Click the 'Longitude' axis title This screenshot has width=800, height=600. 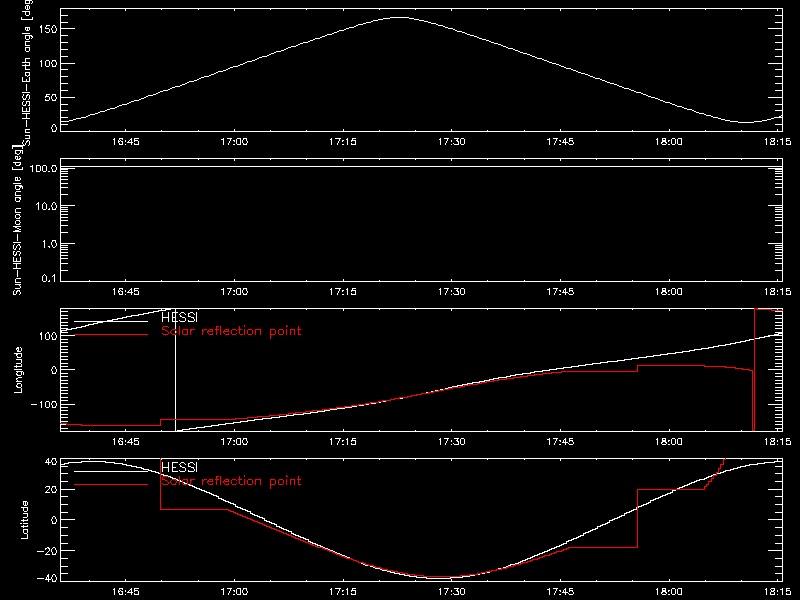click(x=18, y=370)
